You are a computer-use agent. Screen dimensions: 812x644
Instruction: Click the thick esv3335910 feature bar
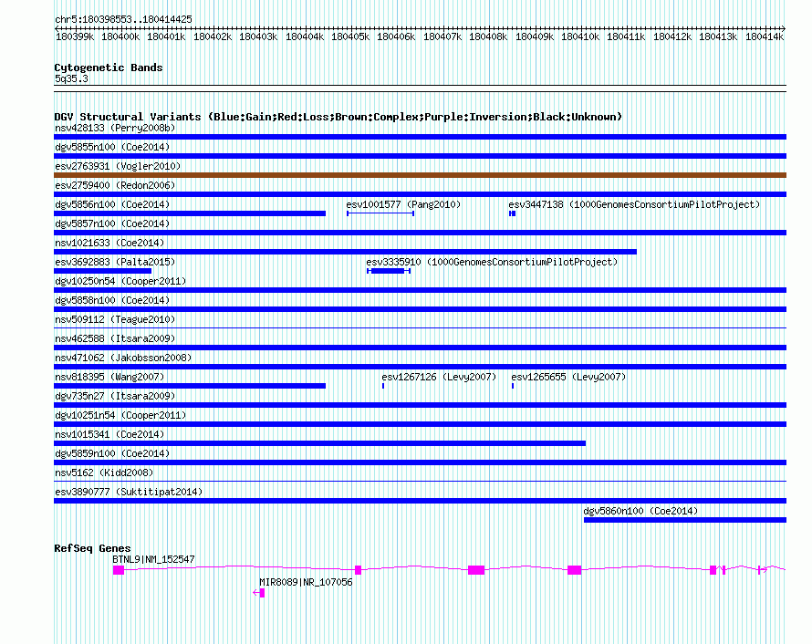pos(388,271)
